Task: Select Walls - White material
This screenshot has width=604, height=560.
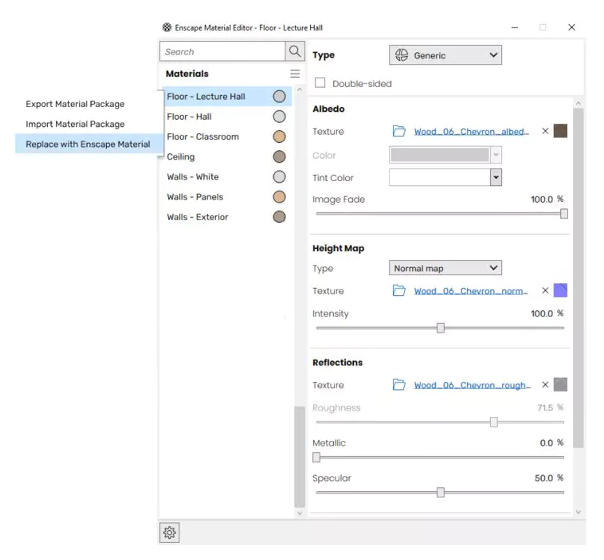Action: click(x=226, y=177)
